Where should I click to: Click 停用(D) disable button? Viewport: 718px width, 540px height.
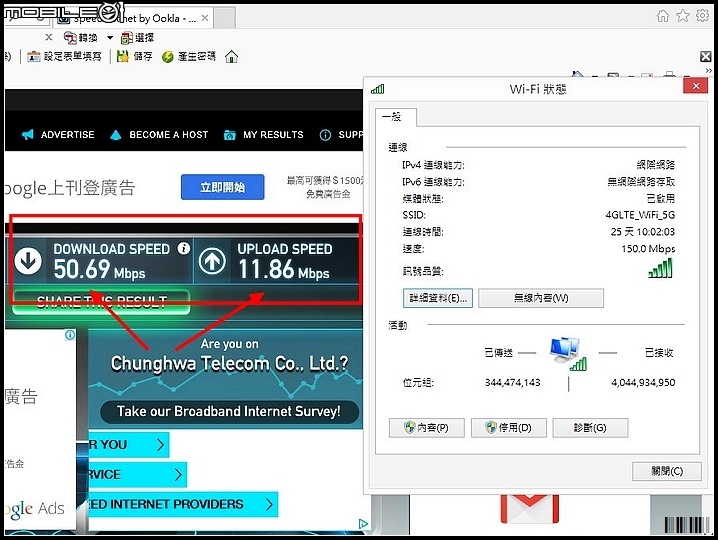pos(509,428)
